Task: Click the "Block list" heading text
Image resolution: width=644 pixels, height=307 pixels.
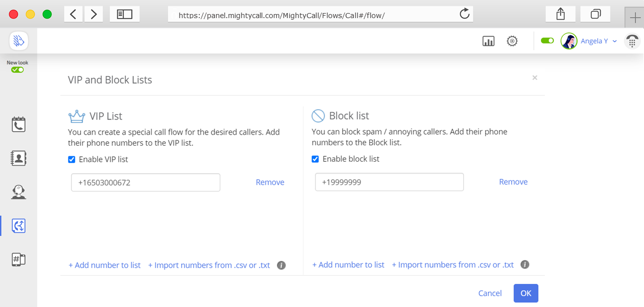Action: [x=349, y=116]
